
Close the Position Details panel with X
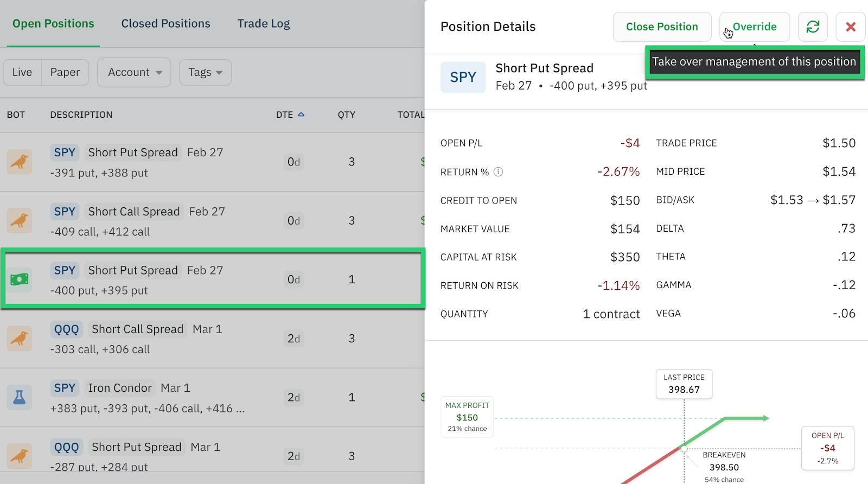point(850,27)
